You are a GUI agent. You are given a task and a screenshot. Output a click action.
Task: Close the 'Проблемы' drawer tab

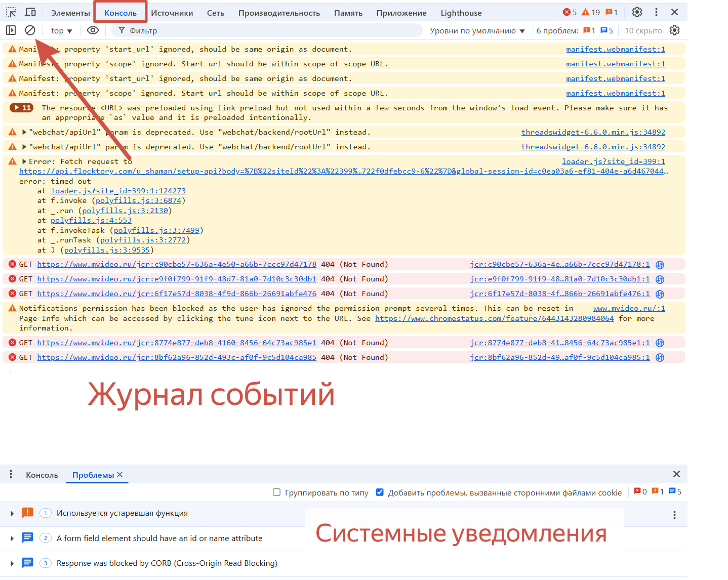(x=120, y=475)
